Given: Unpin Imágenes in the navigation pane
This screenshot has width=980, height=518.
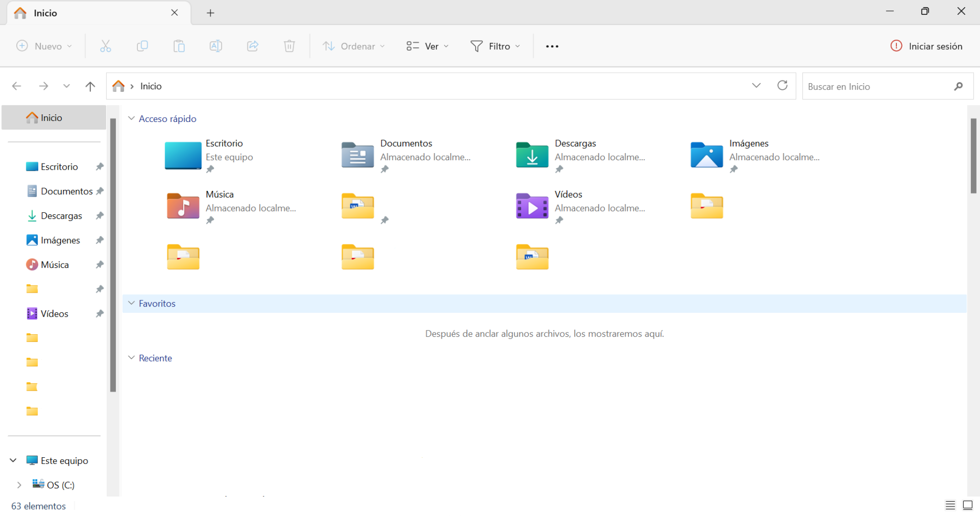Looking at the screenshot, I should [x=99, y=240].
